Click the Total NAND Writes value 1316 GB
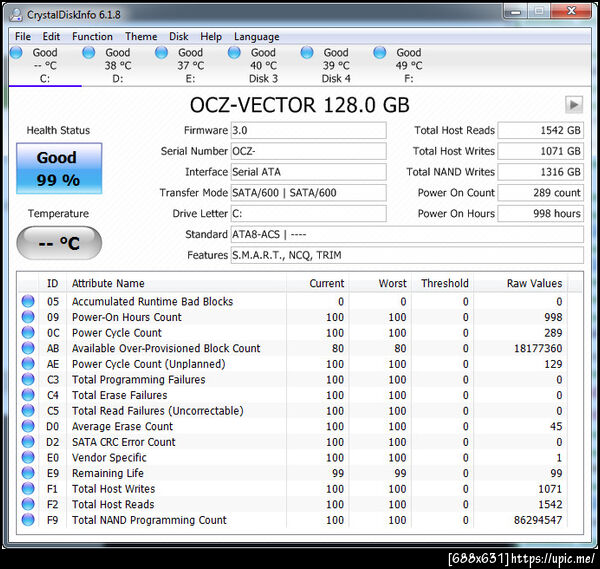Image resolution: width=600 pixels, height=569 pixels. click(x=540, y=172)
